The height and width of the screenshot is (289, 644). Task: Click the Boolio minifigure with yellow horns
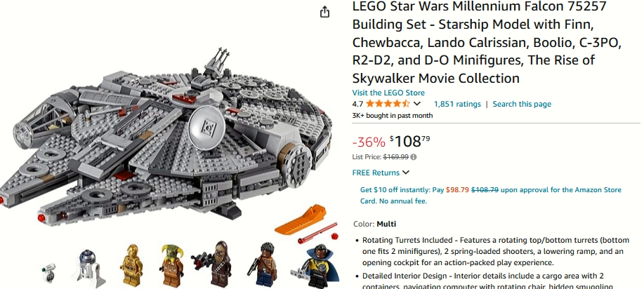[171, 266]
